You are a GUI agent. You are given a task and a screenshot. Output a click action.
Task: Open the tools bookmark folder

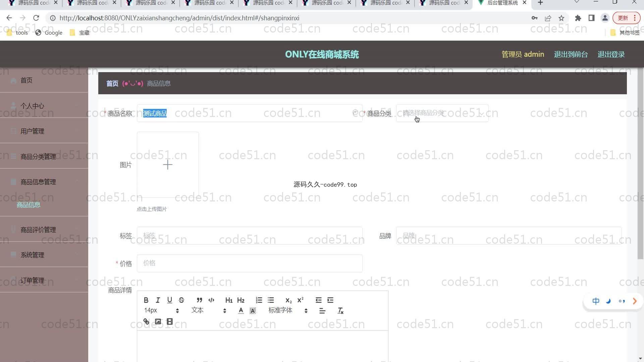click(17, 33)
